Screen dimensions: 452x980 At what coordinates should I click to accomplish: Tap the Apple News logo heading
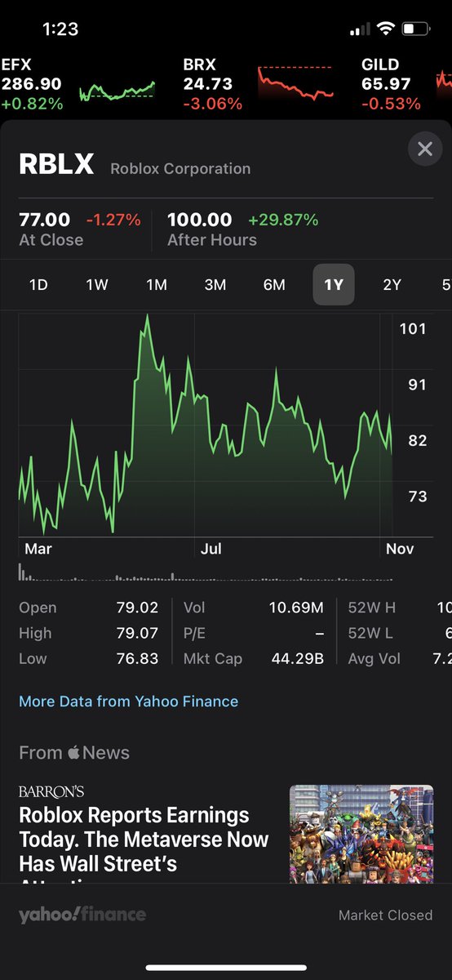74,753
